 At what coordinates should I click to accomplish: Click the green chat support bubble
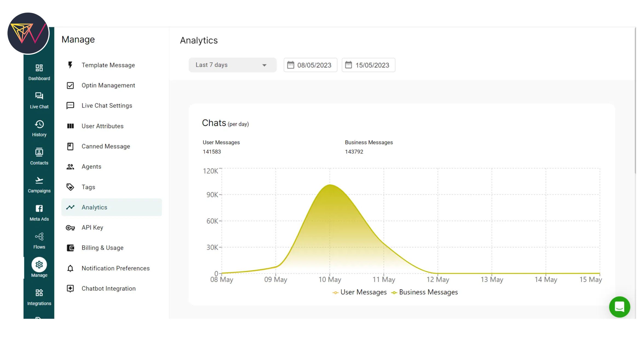(x=619, y=307)
